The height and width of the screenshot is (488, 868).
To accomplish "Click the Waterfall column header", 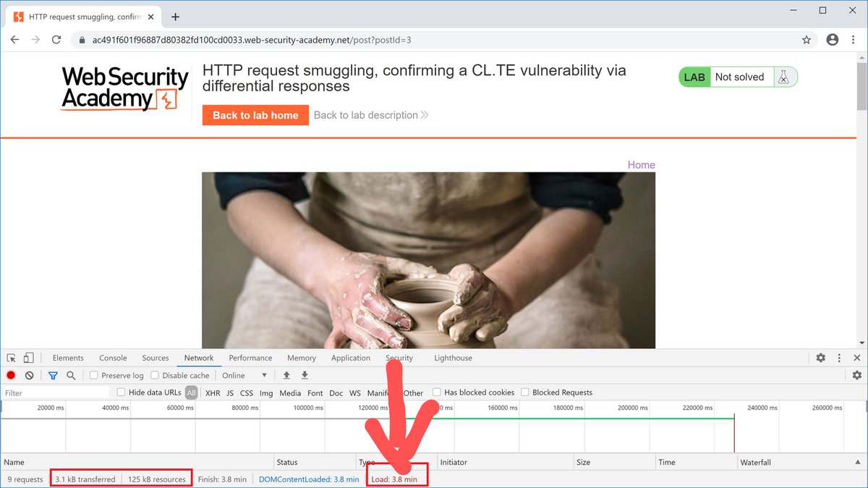I will (x=801, y=462).
